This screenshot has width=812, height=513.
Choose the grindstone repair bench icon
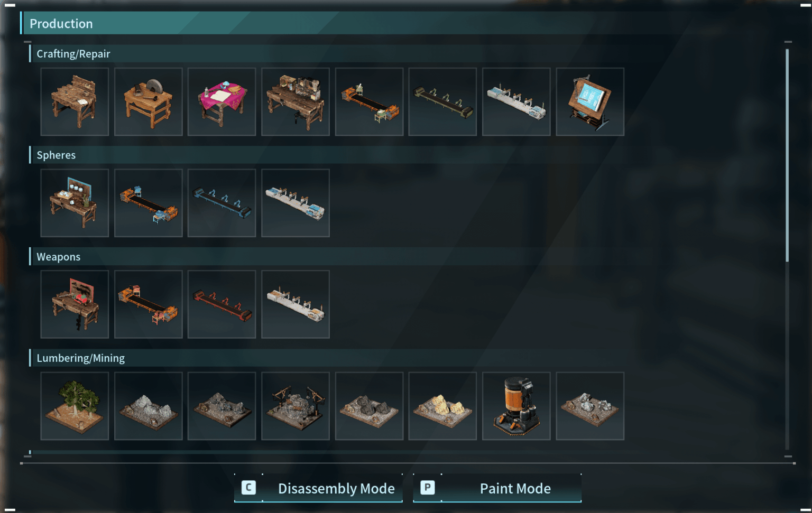coord(148,101)
